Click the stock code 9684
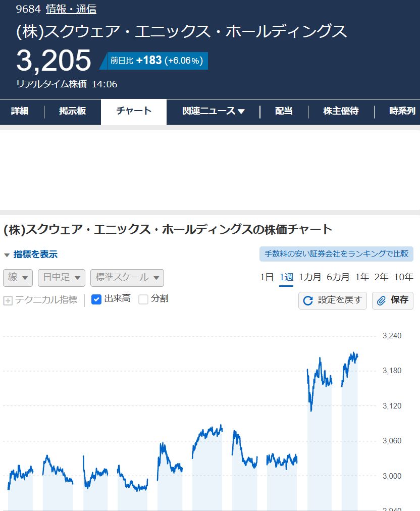This screenshot has width=420, height=511. click(28, 9)
